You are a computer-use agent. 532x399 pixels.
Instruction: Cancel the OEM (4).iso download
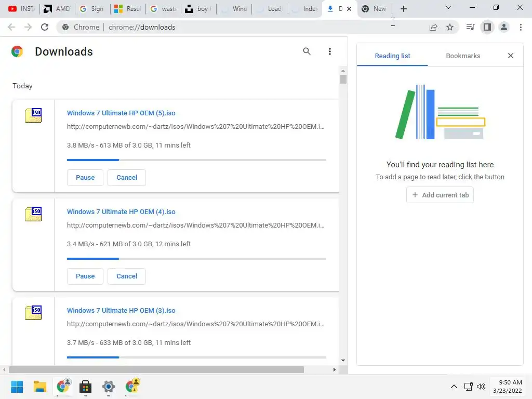point(127,276)
